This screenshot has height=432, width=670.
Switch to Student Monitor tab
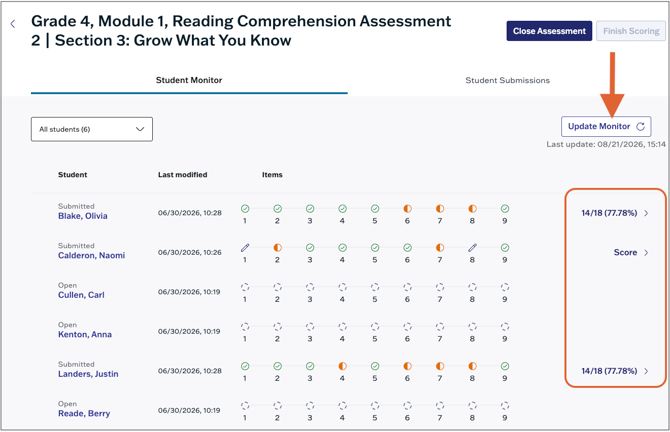189,80
